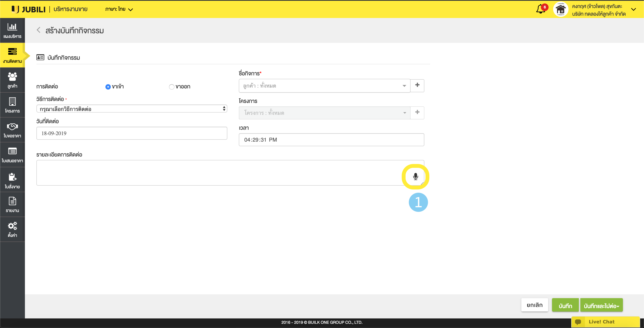Viewport: 644px width, 328px height.
Task: Click plus icon next to โครงการ field
Action: (x=417, y=113)
